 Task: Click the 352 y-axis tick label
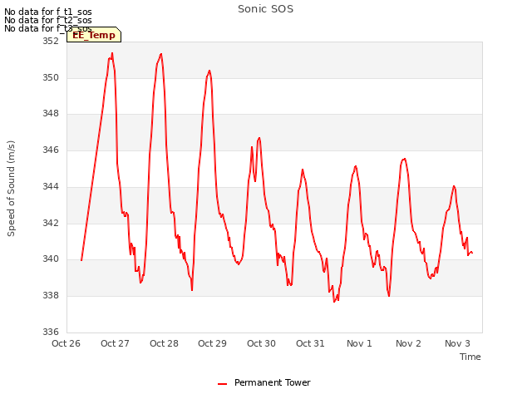tap(51, 41)
